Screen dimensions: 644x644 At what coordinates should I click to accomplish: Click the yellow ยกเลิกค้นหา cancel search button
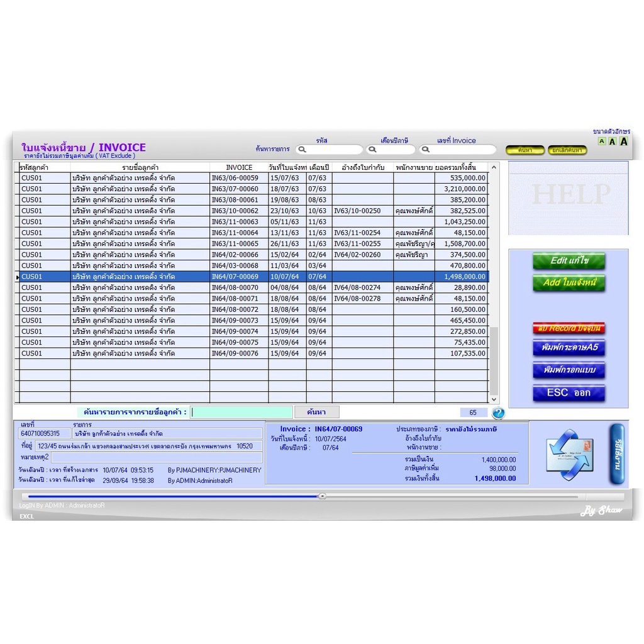point(567,150)
